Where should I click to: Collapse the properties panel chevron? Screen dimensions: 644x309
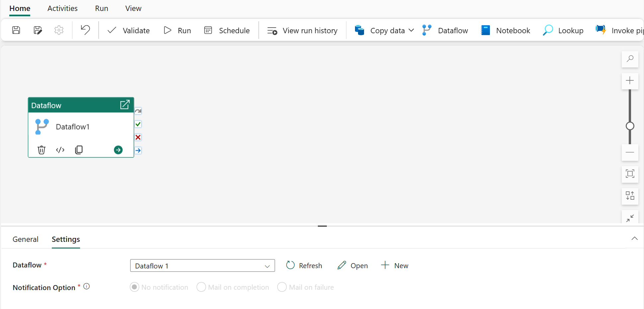[634, 239]
